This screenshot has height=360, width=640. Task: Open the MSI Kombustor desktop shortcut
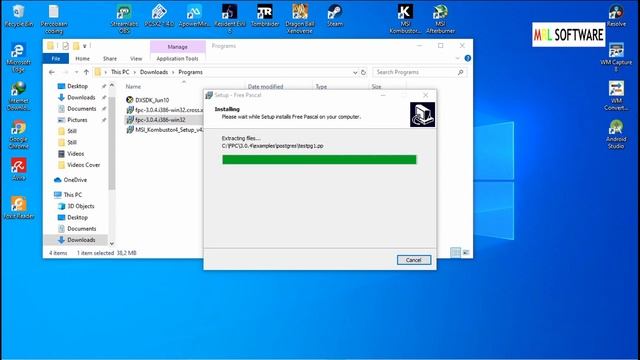pos(405,18)
